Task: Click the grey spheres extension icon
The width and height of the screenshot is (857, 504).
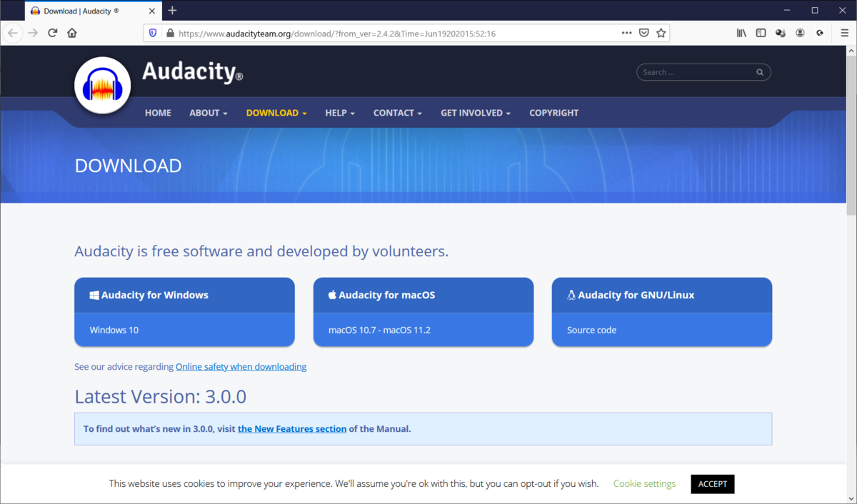Action: click(781, 33)
